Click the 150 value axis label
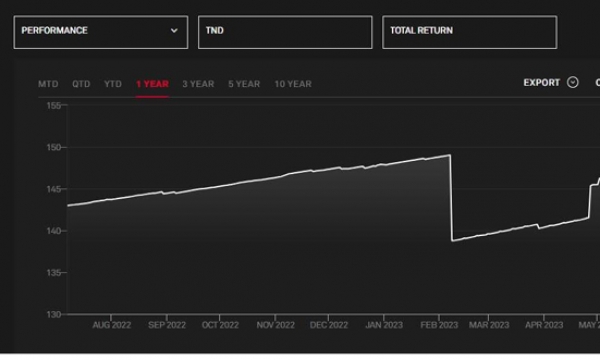Viewport: 600px width, 360px height. [x=54, y=147]
